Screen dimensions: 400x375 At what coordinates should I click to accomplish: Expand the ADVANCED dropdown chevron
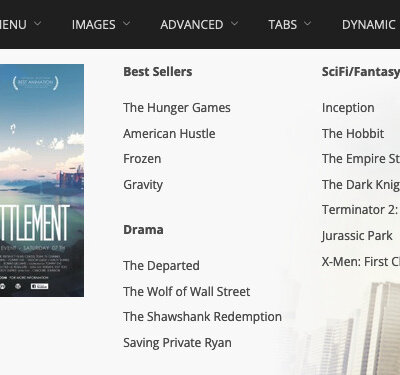tap(234, 24)
